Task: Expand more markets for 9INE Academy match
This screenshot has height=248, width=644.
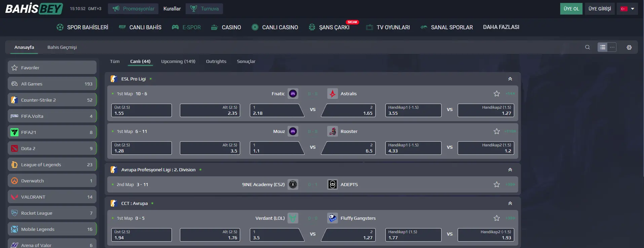Action: pyautogui.click(x=510, y=184)
